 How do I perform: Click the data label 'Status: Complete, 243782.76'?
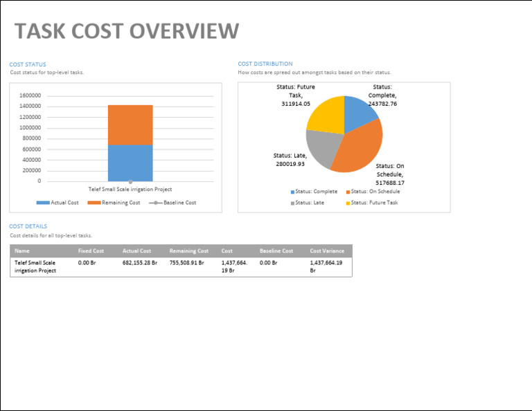[x=382, y=95]
